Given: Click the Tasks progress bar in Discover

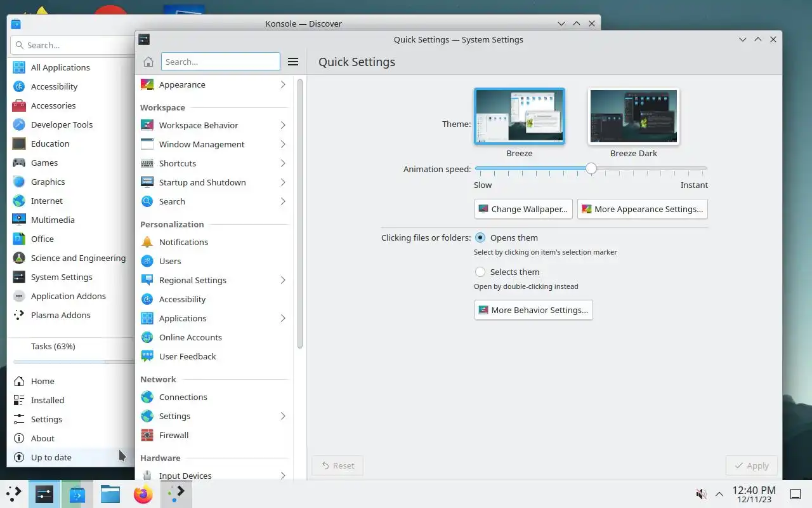Looking at the screenshot, I should 74,362.
